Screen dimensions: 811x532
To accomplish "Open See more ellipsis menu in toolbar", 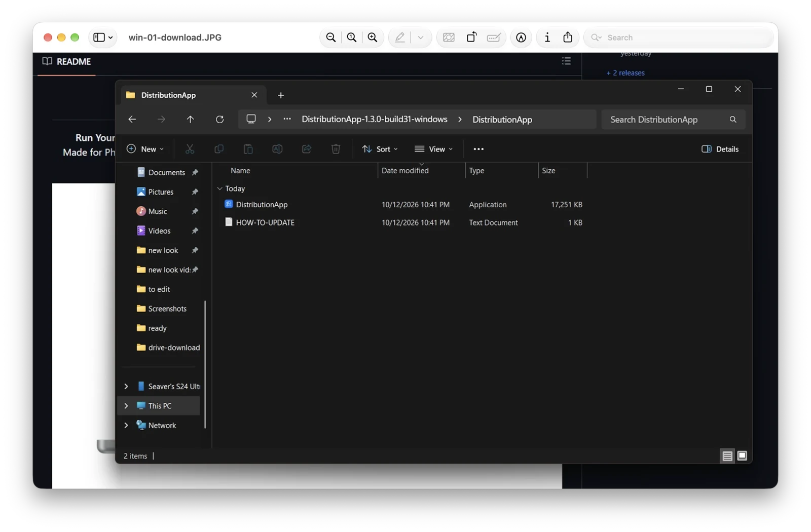I will click(478, 149).
